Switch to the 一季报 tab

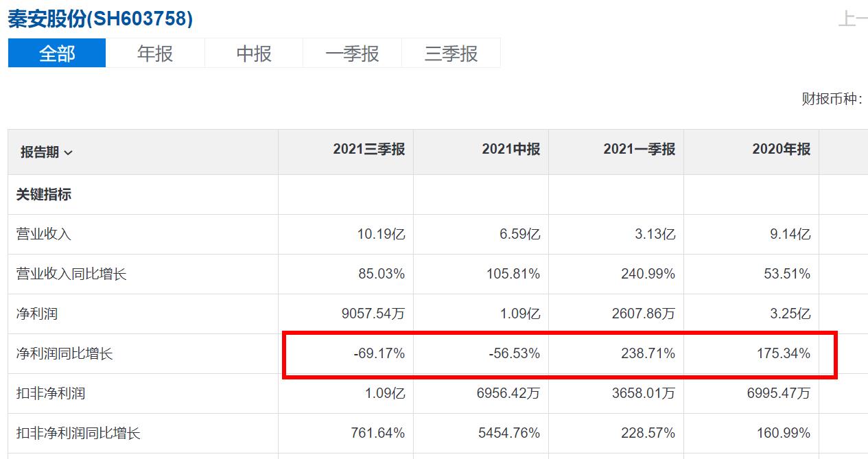pyautogui.click(x=352, y=54)
